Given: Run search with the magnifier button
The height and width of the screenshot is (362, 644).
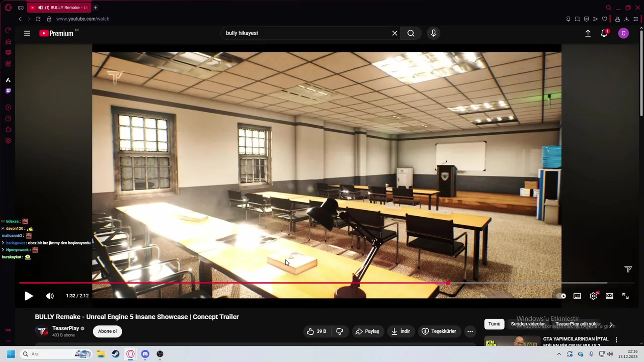Looking at the screenshot, I should tap(411, 33).
